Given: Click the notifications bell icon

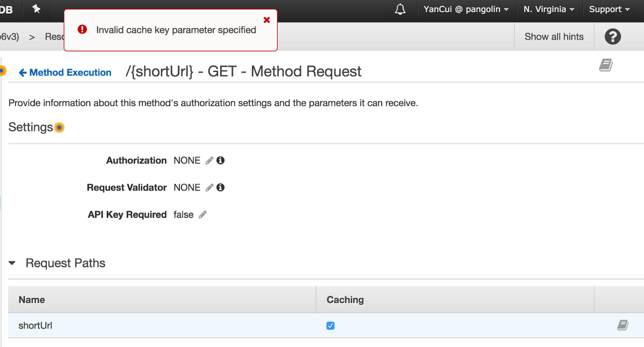Looking at the screenshot, I should coord(400,10).
